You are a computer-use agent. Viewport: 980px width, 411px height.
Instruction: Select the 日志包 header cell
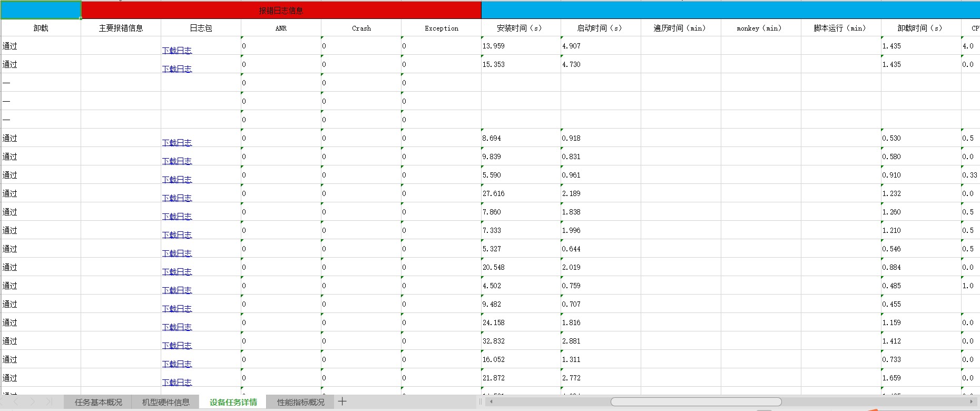coord(201,28)
